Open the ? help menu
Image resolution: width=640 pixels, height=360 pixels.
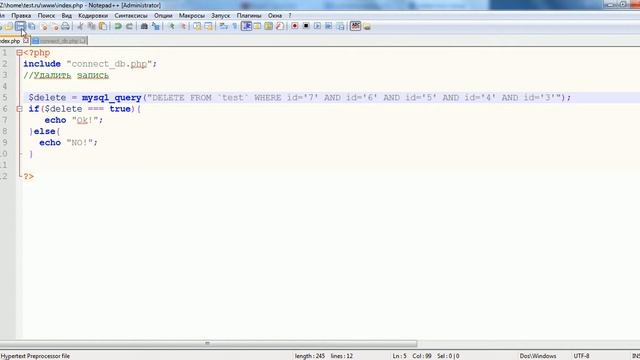(x=290, y=16)
